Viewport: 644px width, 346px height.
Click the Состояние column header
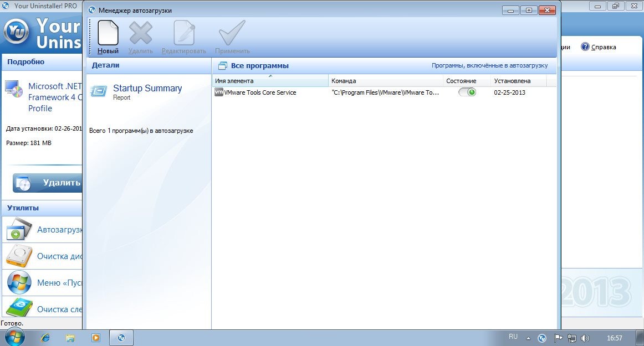(x=467, y=81)
